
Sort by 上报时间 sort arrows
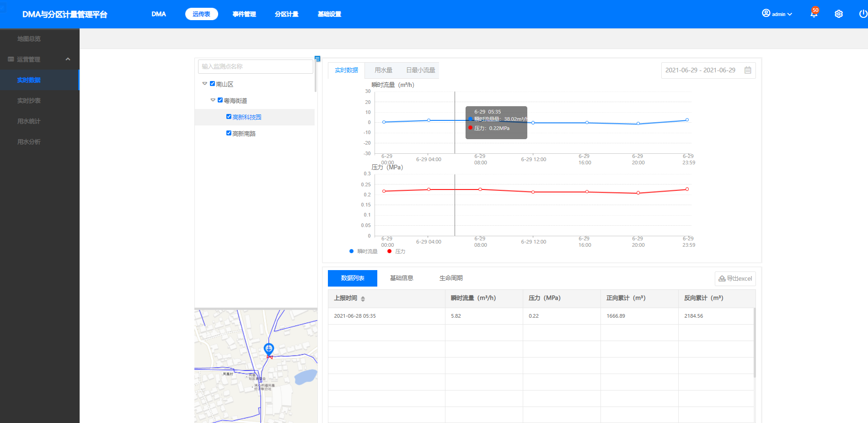point(363,298)
